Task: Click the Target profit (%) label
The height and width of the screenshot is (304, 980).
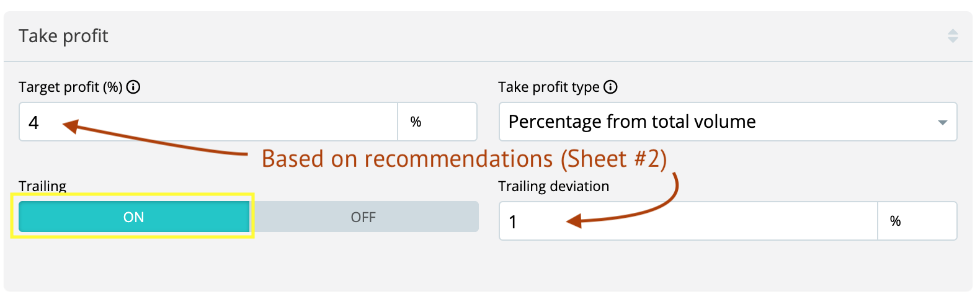Action: [x=70, y=87]
